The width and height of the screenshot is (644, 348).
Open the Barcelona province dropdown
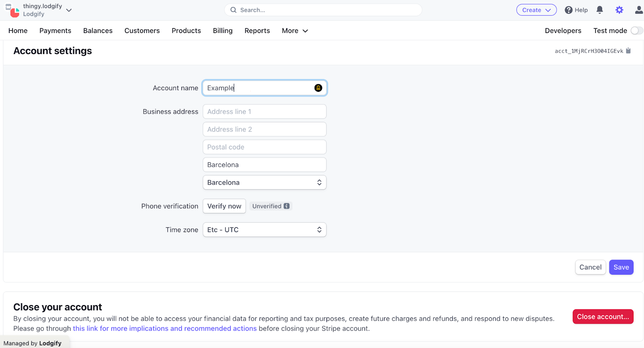(264, 182)
